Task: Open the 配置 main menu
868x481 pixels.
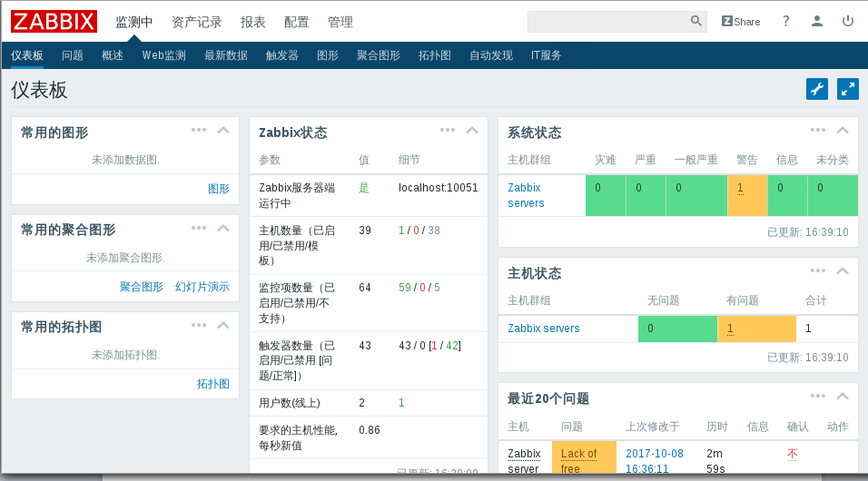Action: pos(296,22)
